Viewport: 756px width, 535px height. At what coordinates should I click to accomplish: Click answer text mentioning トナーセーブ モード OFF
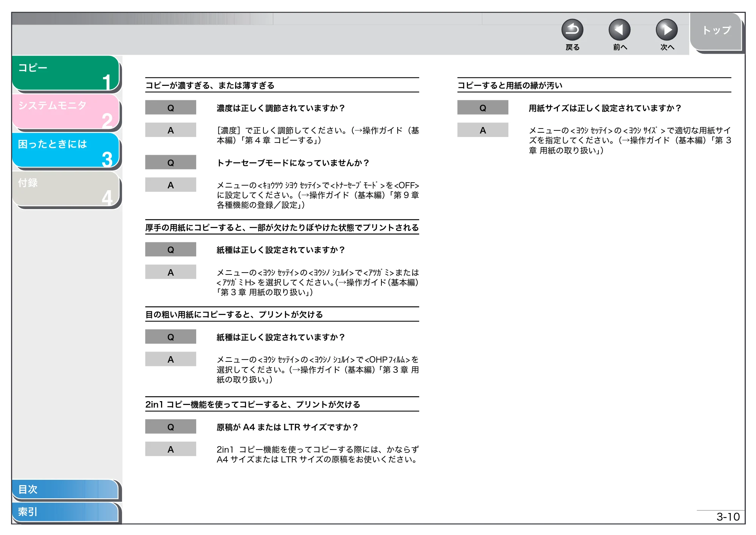[318, 195]
